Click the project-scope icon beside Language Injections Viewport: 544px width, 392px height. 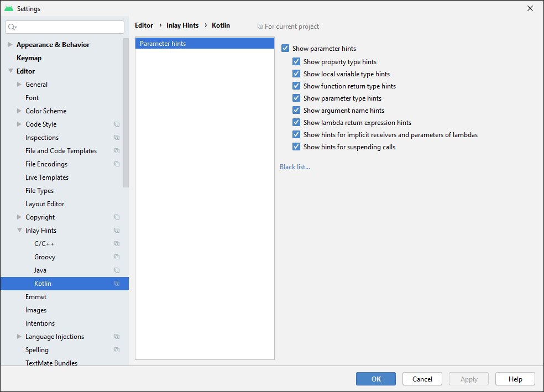click(117, 337)
